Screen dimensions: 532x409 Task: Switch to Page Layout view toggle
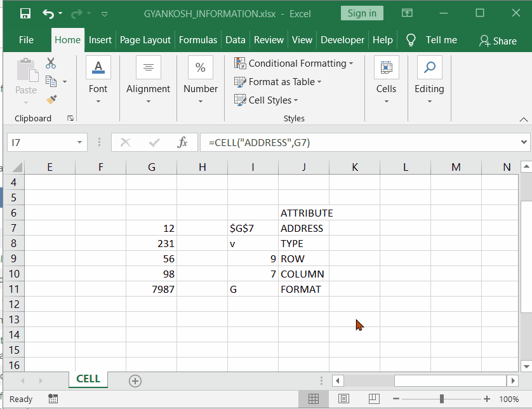(x=343, y=398)
